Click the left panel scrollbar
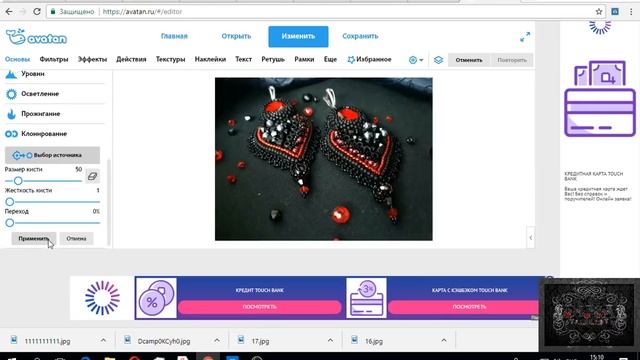 click(x=109, y=202)
